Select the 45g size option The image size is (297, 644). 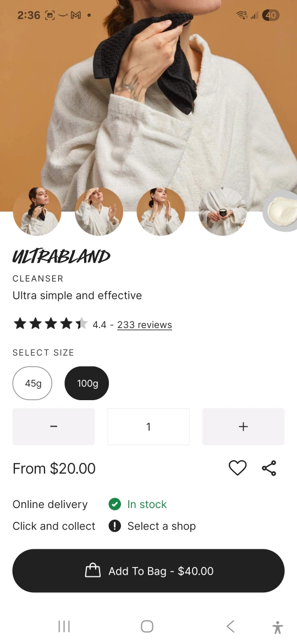coord(32,383)
